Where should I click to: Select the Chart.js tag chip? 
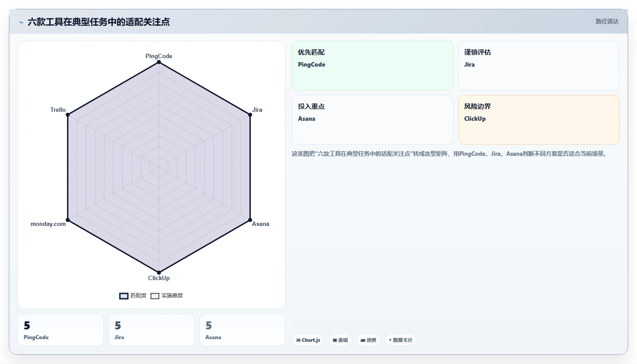pos(308,340)
